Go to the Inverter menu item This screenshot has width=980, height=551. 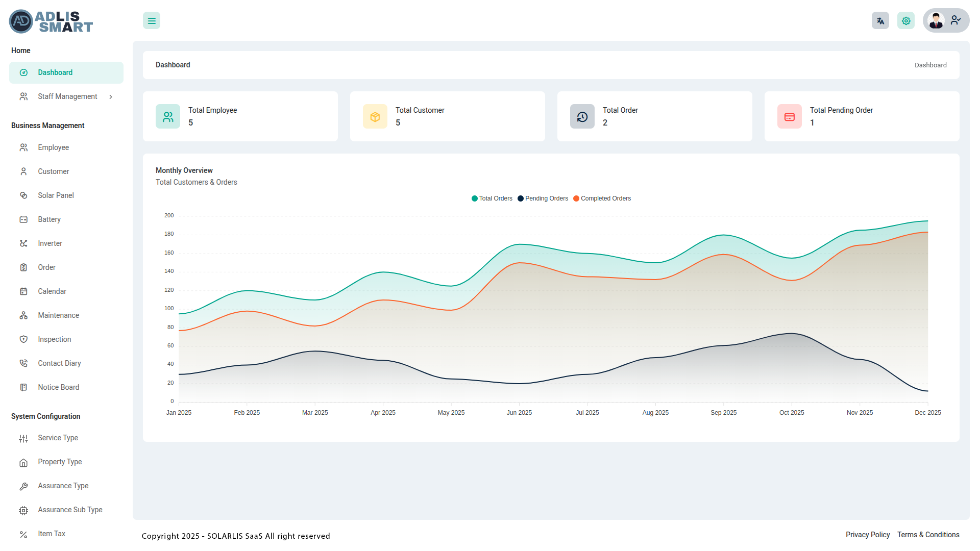[50, 243]
